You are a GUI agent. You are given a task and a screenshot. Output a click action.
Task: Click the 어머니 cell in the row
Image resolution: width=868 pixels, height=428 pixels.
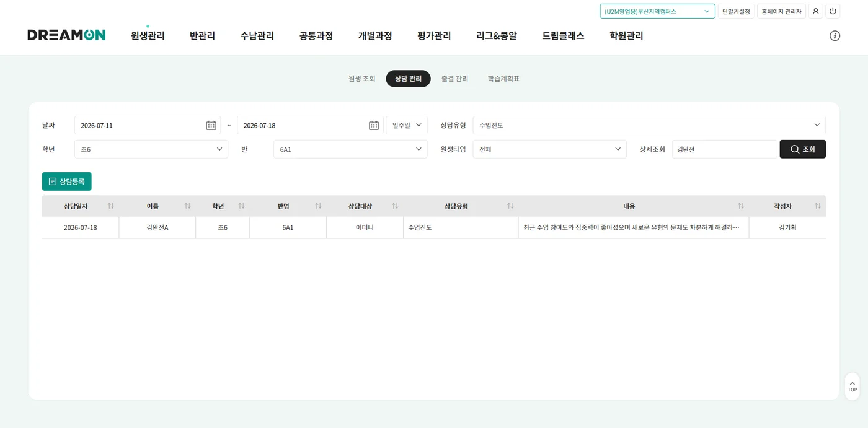365,227
